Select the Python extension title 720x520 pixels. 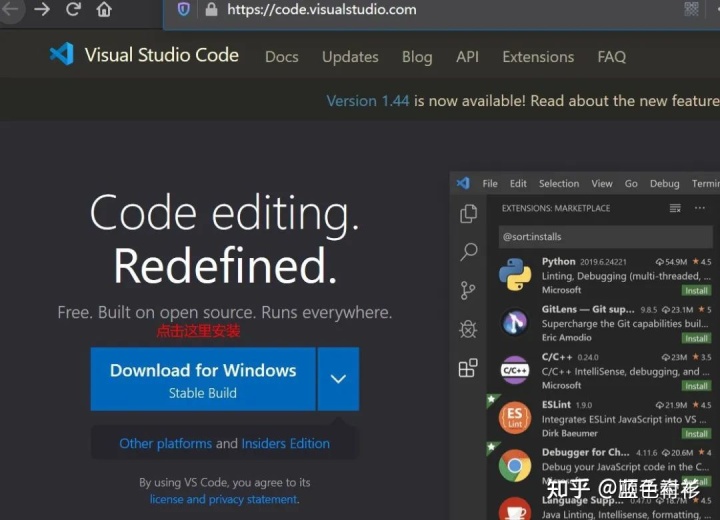point(558,261)
